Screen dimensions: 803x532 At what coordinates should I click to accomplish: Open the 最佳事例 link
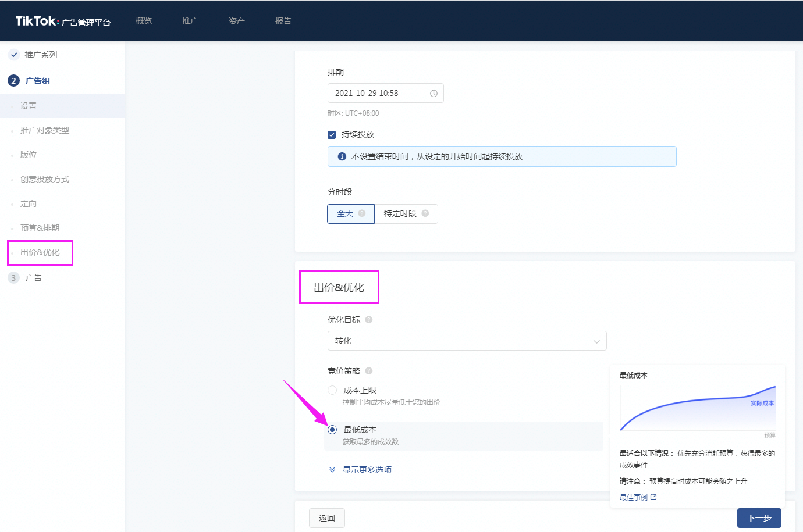click(634, 497)
